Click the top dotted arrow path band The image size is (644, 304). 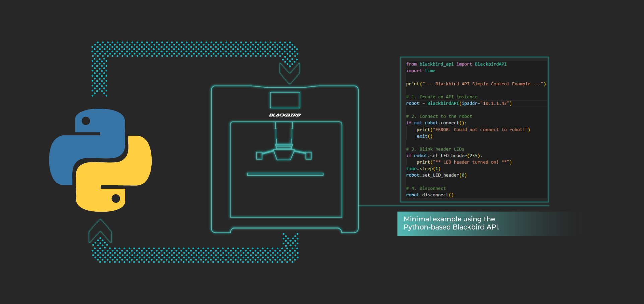click(x=194, y=49)
